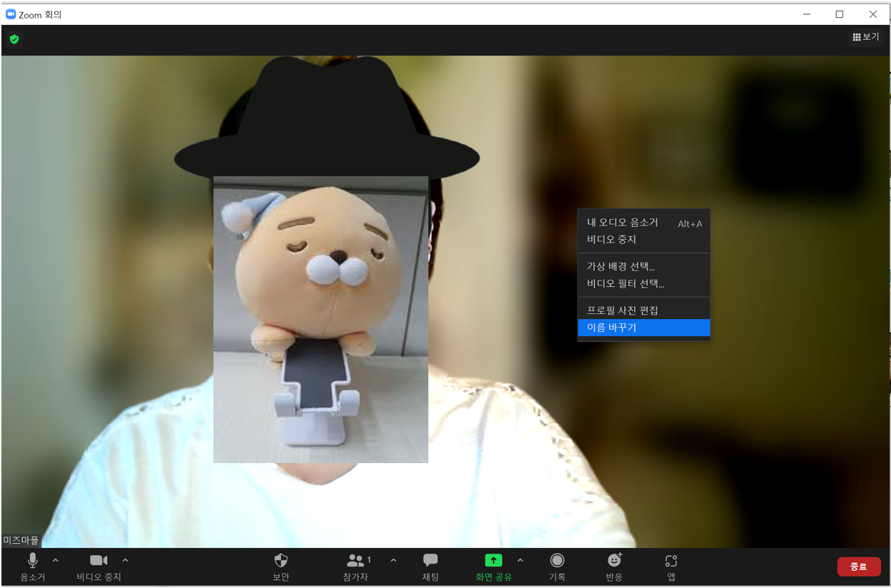Minimize the Zoom 회의 window
This screenshot has height=588, width=891.
coord(807,14)
